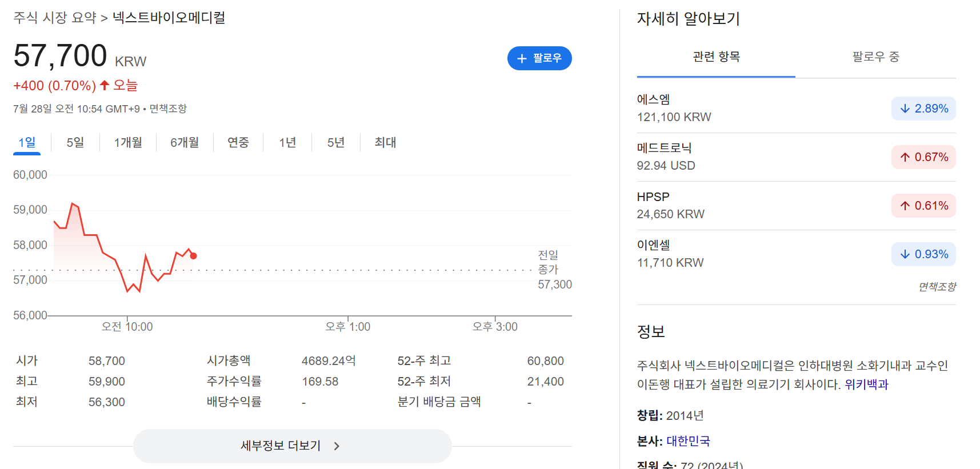Click the 52-주 최저 value 21,400
The width and height of the screenshot is (980, 469).
(x=545, y=382)
